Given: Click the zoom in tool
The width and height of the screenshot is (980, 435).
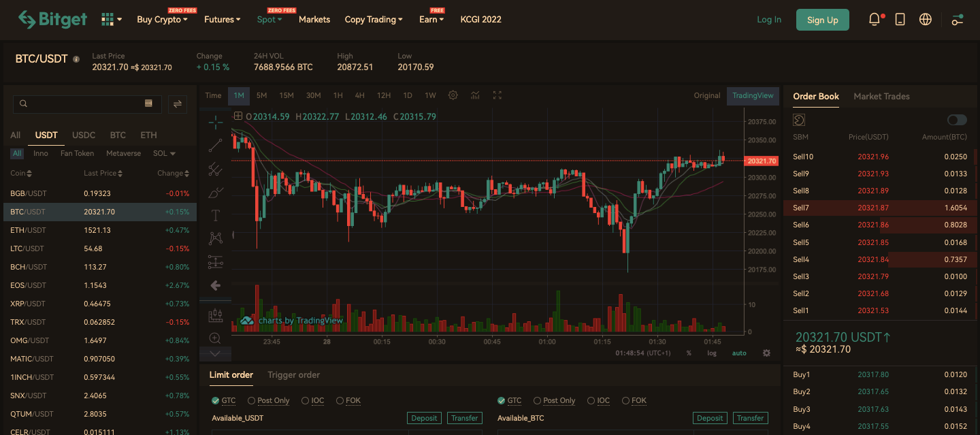Looking at the screenshot, I should [215, 338].
